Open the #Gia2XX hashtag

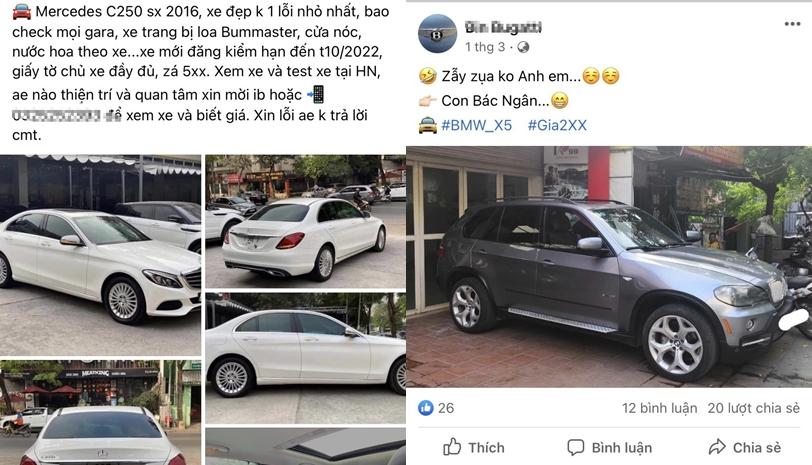tap(557, 125)
